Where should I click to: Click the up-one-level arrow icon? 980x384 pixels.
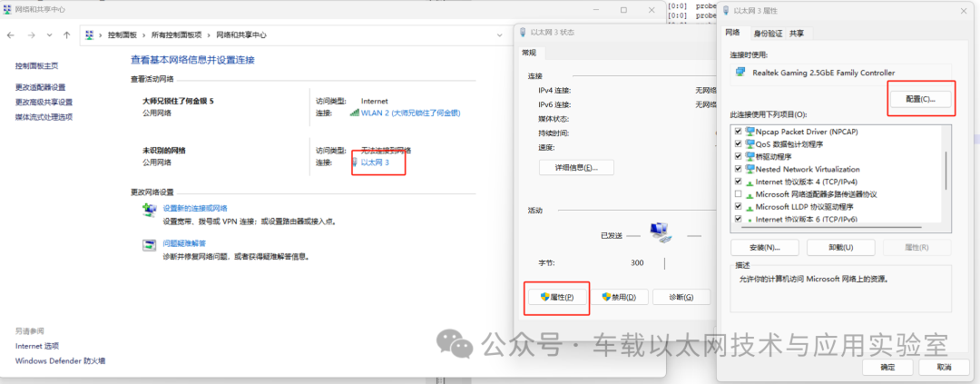click(67, 35)
